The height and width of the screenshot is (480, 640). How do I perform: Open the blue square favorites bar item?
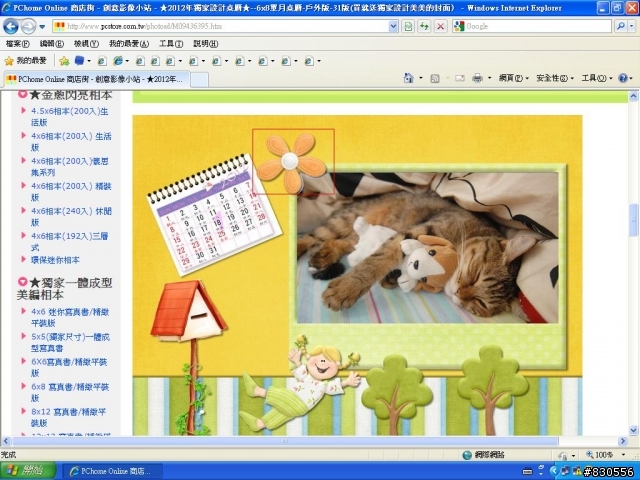[x=79, y=61]
